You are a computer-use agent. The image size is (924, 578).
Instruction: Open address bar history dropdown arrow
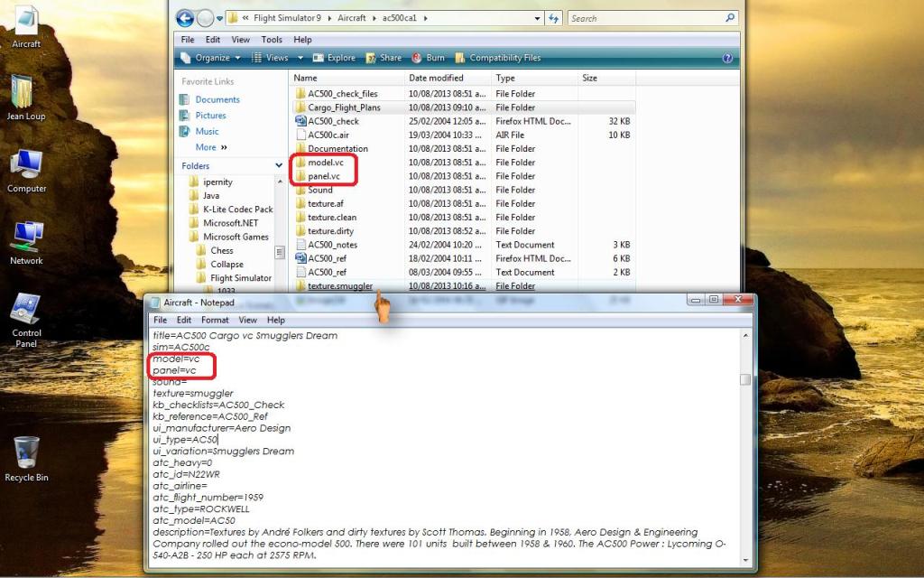(x=537, y=18)
